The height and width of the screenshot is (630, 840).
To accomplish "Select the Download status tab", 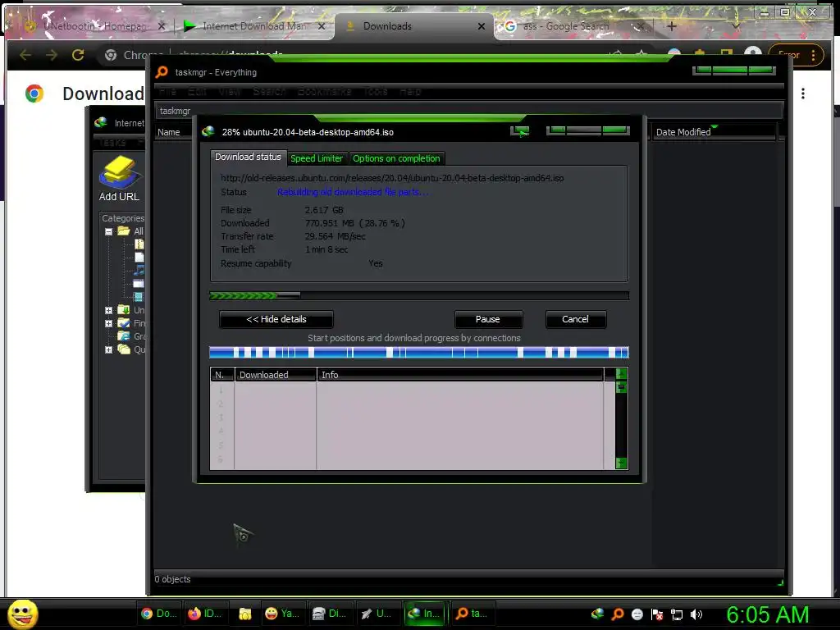I will (x=248, y=157).
